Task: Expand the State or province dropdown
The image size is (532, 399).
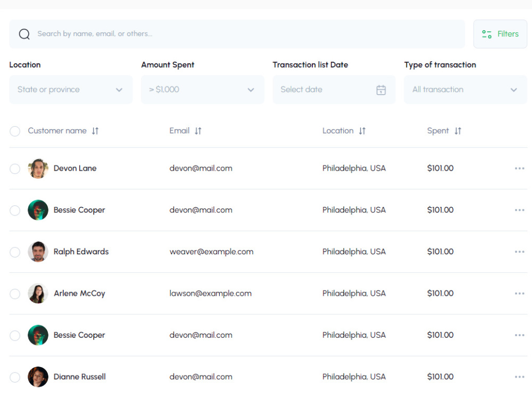Action: 71,89
